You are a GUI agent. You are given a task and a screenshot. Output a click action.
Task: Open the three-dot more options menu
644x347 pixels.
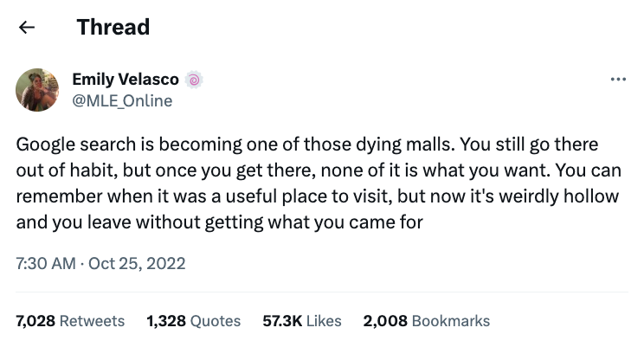pyautogui.click(x=617, y=80)
